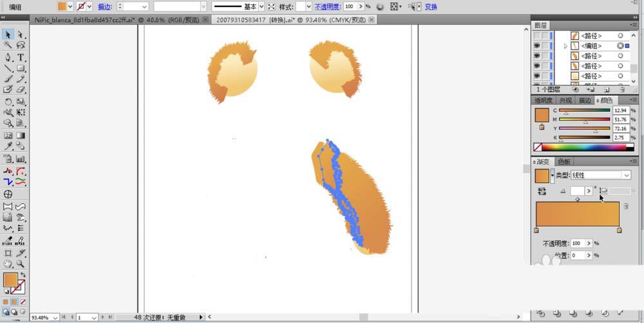Select the Scale tool
Viewport: 644px width, 323px height.
21,102
